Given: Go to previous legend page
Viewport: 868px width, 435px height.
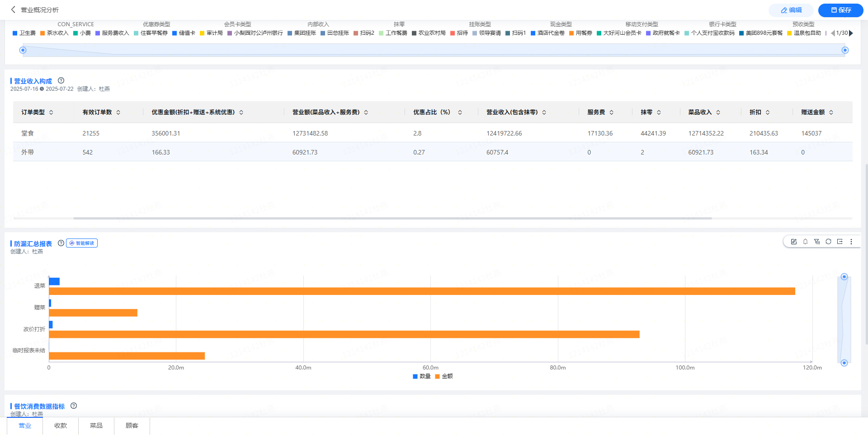Looking at the screenshot, I should (x=833, y=33).
